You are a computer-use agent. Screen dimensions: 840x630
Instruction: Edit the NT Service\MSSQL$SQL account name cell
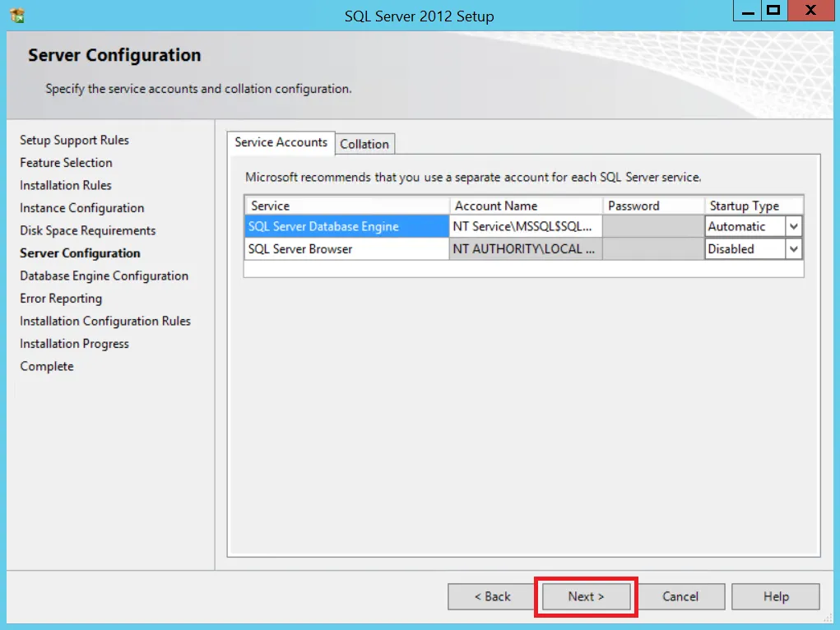(x=526, y=227)
